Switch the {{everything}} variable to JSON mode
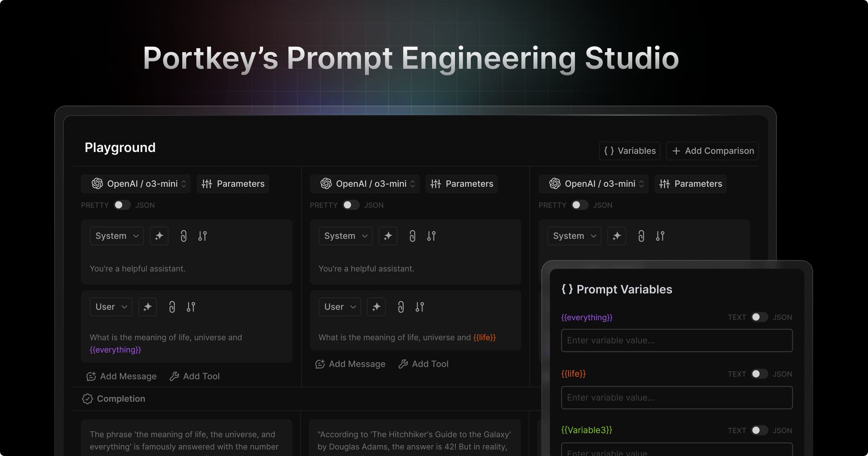Viewport: 868px width, 456px height. pyautogui.click(x=760, y=317)
